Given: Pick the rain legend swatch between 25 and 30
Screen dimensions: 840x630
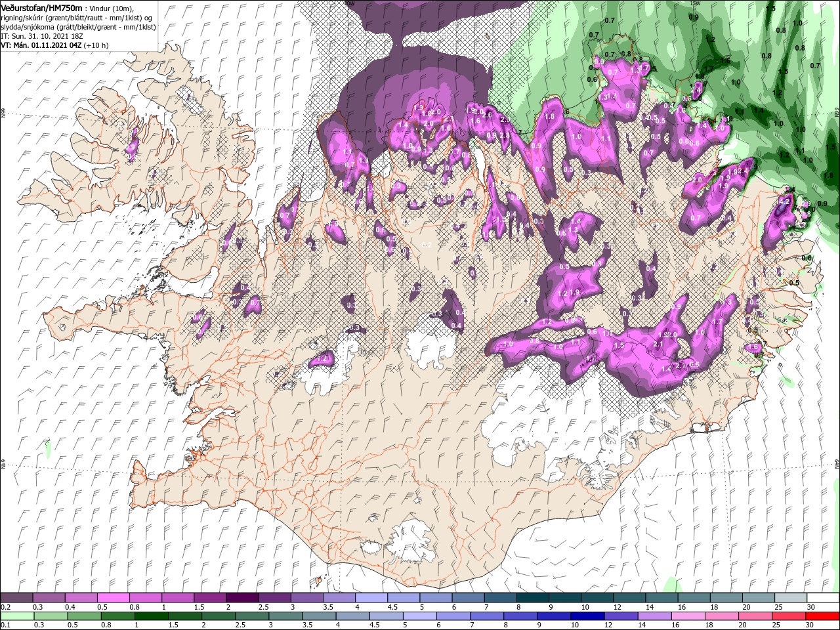Looking at the screenshot, I should pyautogui.click(x=791, y=616).
